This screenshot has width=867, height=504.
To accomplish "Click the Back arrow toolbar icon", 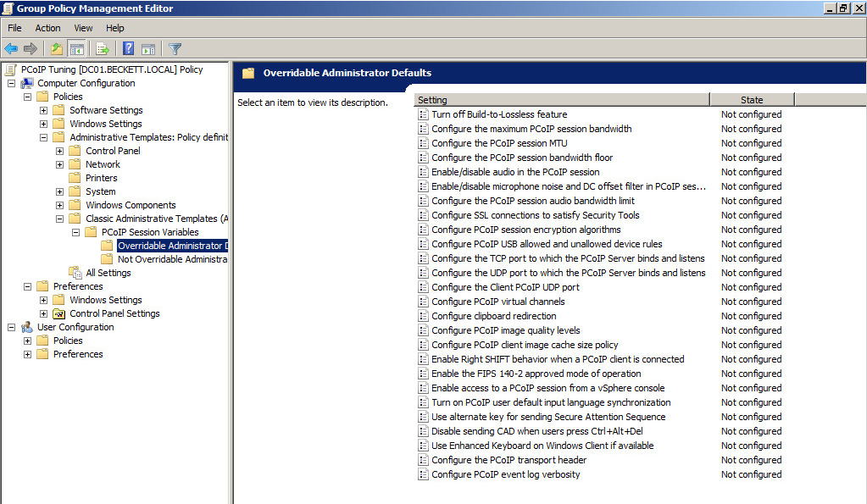I will (11, 49).
